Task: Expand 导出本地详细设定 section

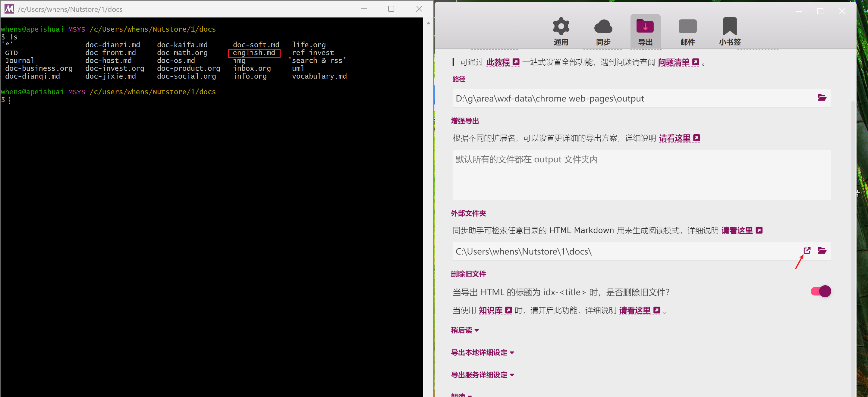Action: click(x=483, y=352)
